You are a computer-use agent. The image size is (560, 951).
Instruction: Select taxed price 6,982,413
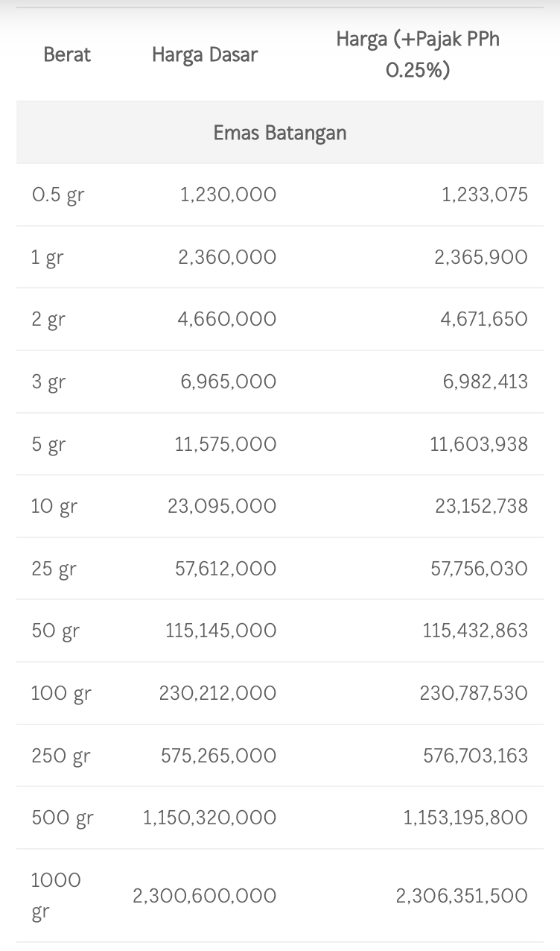click(x=485, y=382)
